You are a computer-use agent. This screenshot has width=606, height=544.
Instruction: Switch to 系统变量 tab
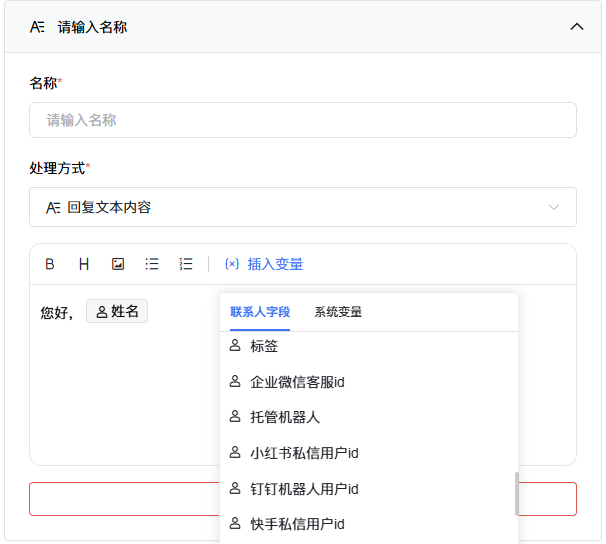coord(338,312)
